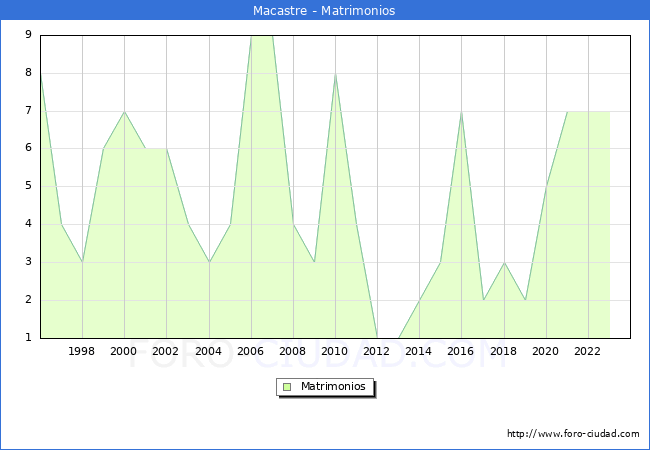
Task: Click the y-axis value 1 label
Action: (28, 338)
